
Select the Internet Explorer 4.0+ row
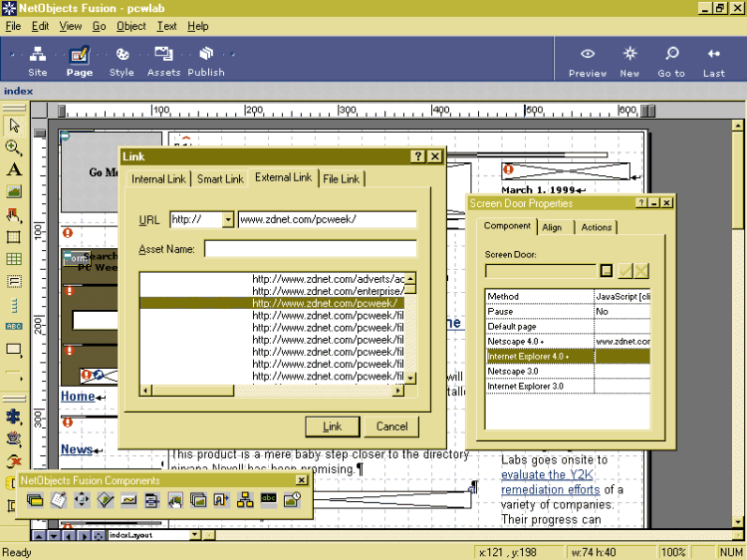point(568,357)
